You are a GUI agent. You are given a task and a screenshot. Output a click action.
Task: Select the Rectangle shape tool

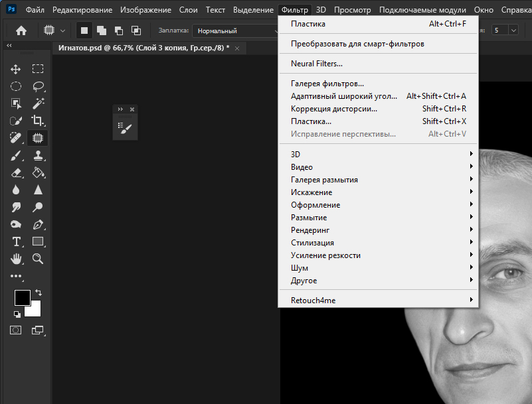(x=38, y=241)
